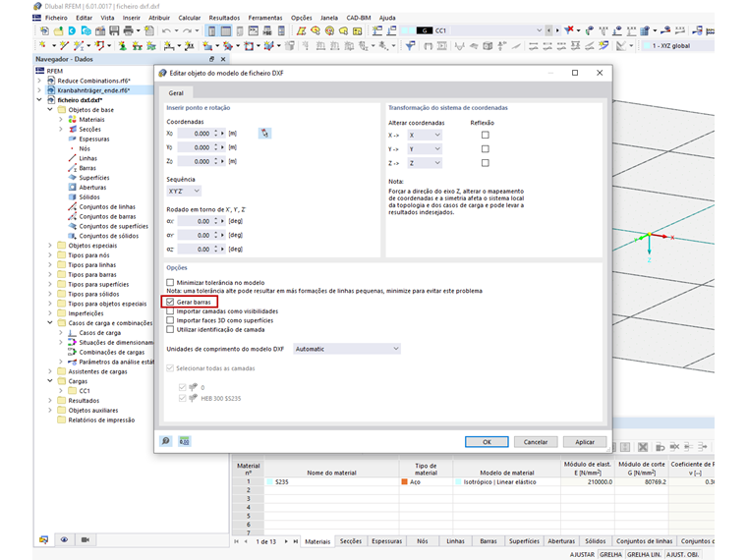Click the Print icon in toolbar
Screen dimensions: 747x560
(128, 31)
